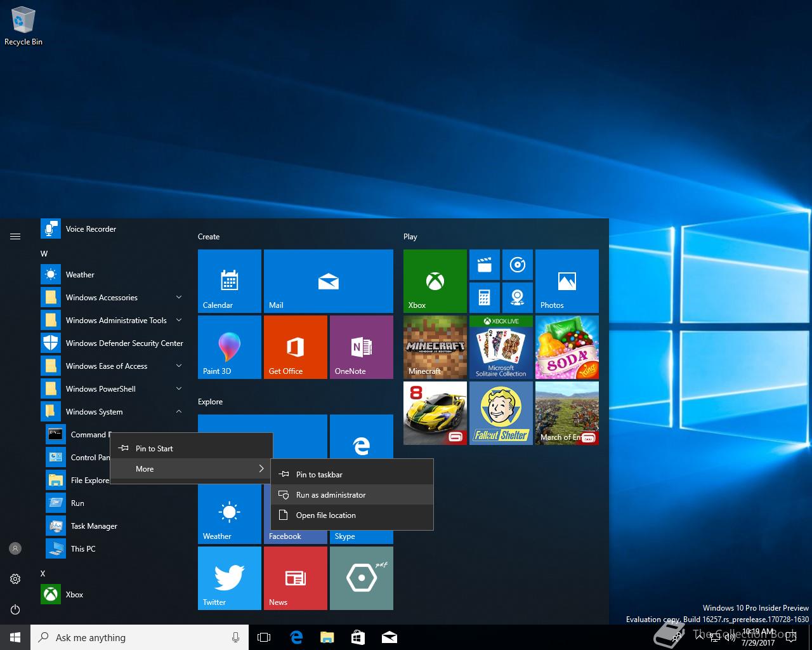
Task: Open the user account icon
Action: 15,548
